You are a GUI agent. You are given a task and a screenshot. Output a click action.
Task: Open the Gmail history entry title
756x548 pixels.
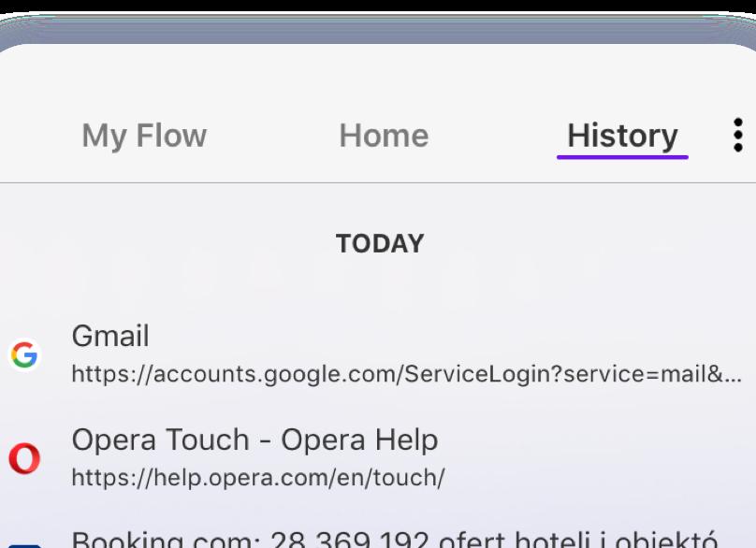point(110,336)
